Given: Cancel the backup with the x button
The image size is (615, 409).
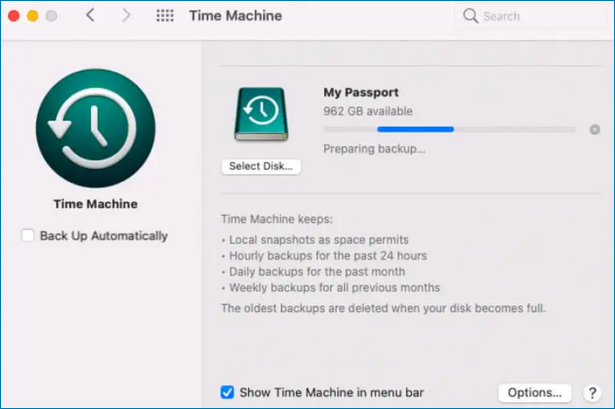Looking at the screenshot, I should [x=594, y=129].
